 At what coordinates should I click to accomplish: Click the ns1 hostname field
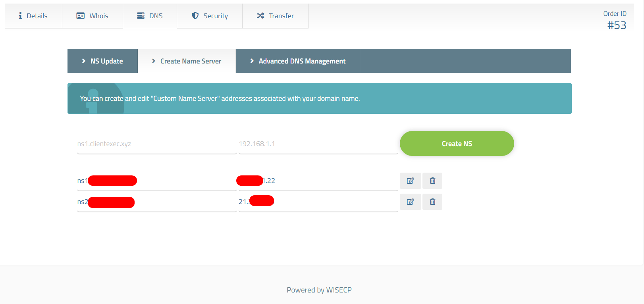[157, 181]
